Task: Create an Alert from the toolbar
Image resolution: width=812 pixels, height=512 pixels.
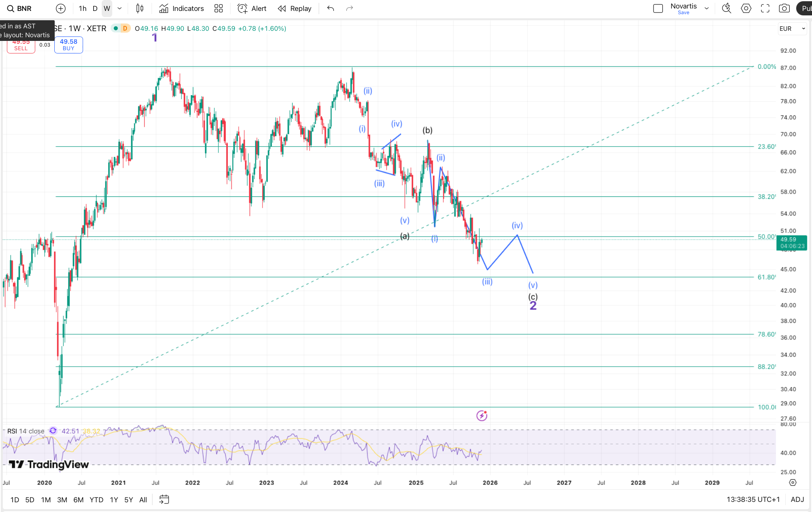Action: [252, 9]
